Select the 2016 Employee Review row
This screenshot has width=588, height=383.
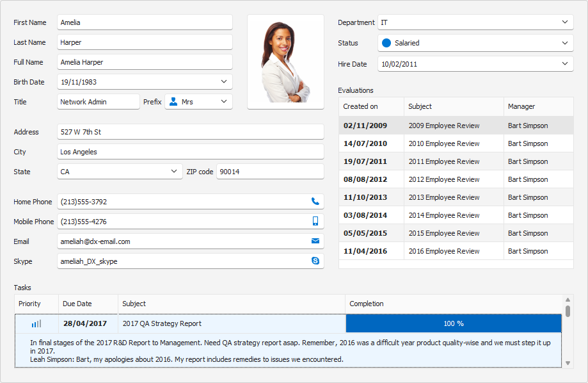click(x=456, y=251)
